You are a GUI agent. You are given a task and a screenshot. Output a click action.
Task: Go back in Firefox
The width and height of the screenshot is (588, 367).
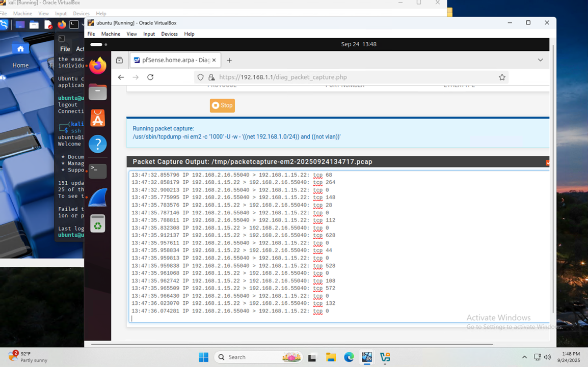coord(121,77)
